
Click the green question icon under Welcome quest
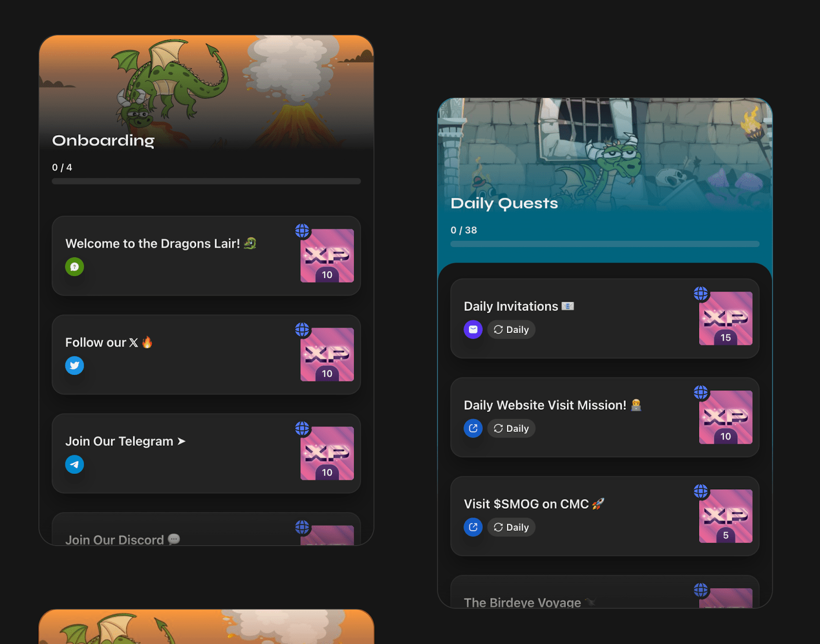[x=74, y=266]
